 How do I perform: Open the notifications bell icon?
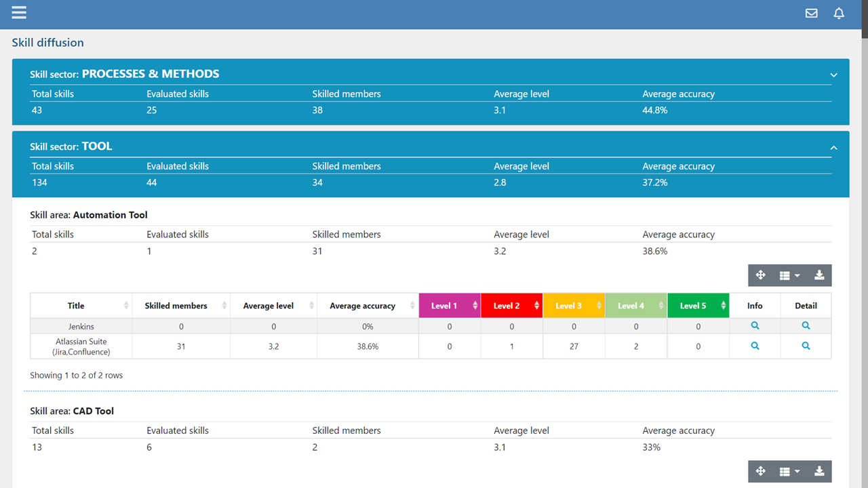coord(839,13)
